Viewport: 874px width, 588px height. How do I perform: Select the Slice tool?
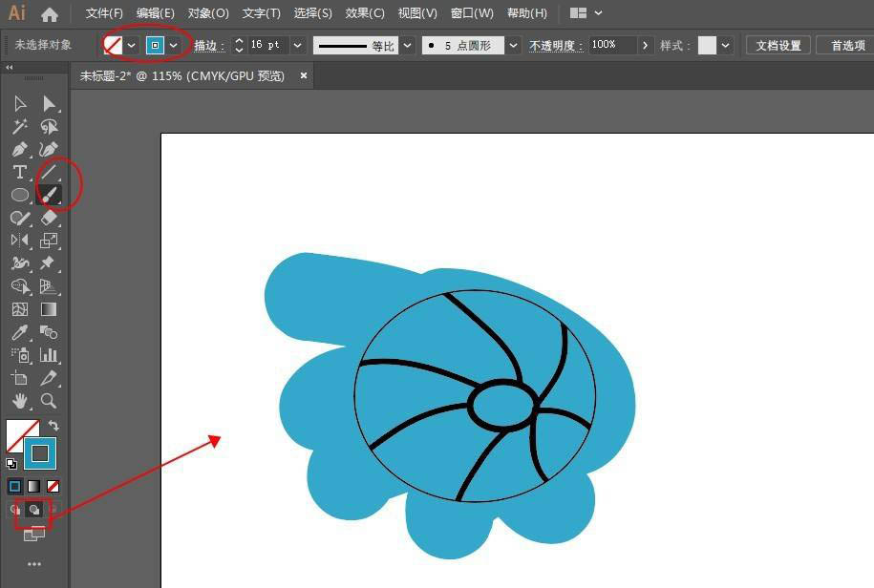point(49,378)
